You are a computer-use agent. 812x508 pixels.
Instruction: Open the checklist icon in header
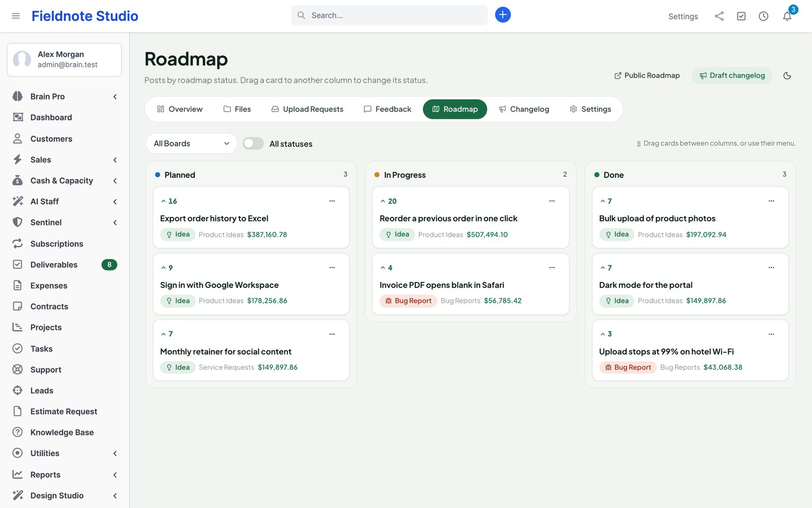point(741,16)
